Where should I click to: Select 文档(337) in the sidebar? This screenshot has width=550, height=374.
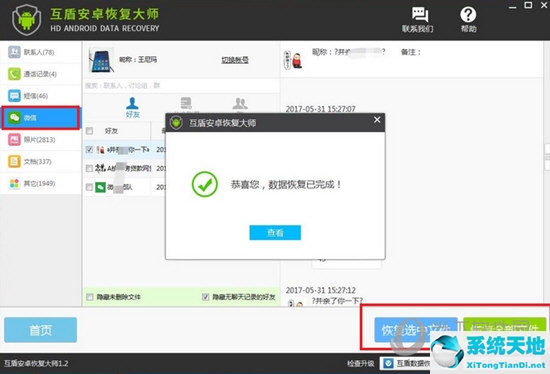[40, 161]
